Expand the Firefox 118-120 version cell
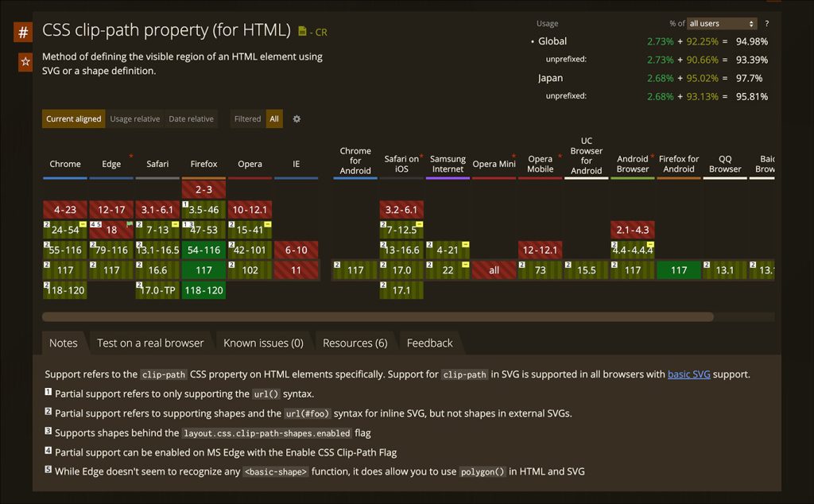 point(203,290)
